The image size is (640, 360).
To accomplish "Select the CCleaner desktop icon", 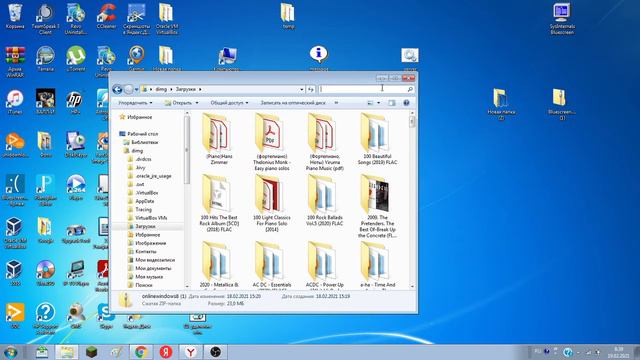I will [106, 17].
